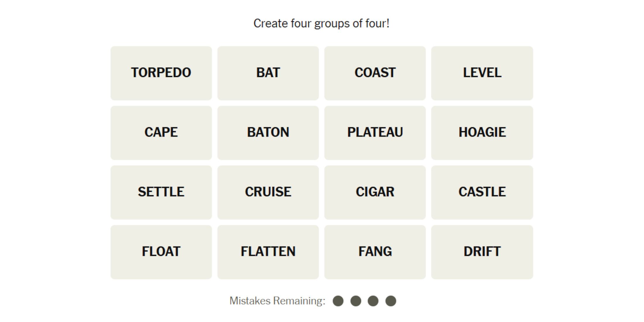Click the PLATEAU word tile

pos(375,133)
